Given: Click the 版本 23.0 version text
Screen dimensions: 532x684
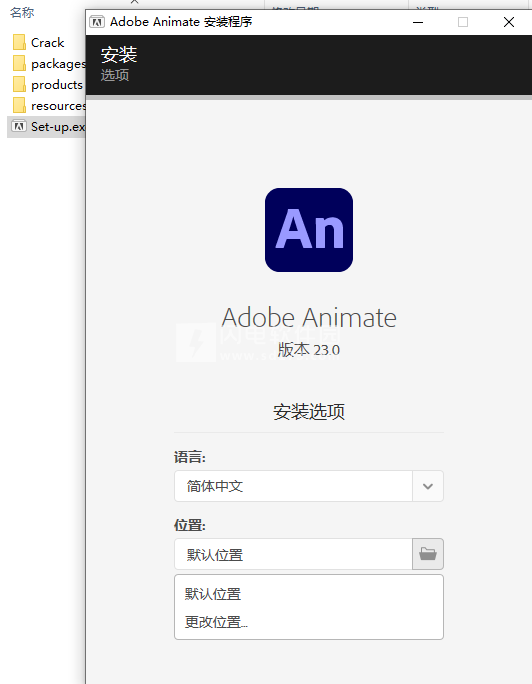Looking at the screenshot, I should coord(309,350).
